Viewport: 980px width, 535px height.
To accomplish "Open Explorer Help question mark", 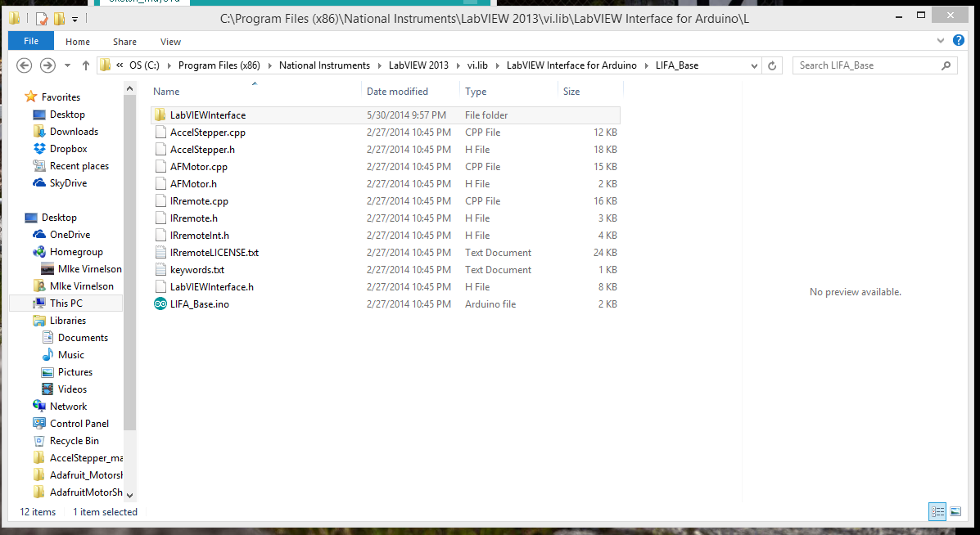I will pyautogui.click(x=958, y=40).
